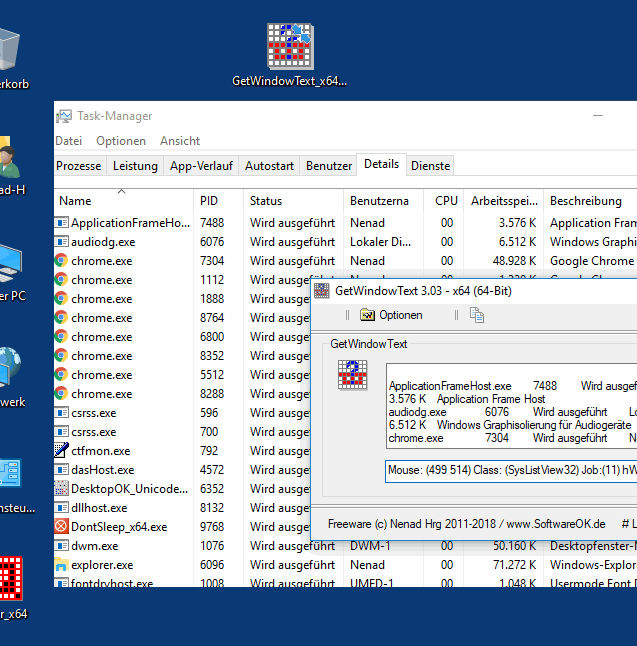Viewport: 637px width, 646px height.
Task: Select the Details tab
Action: 382,164
